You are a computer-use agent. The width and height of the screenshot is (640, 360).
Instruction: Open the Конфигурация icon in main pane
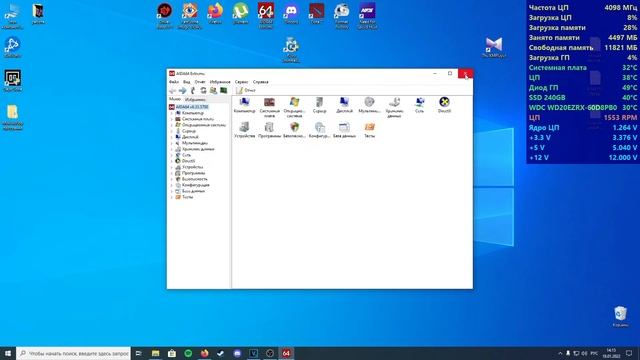click(x=319, y=130)
